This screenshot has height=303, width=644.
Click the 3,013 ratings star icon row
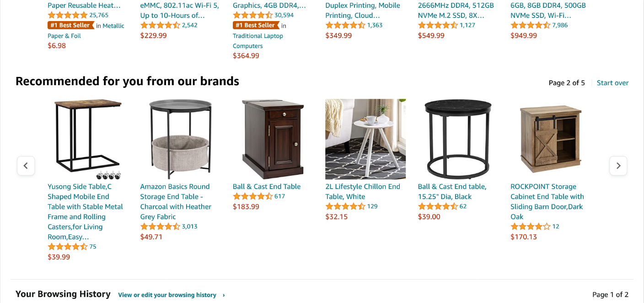(160, 227)
